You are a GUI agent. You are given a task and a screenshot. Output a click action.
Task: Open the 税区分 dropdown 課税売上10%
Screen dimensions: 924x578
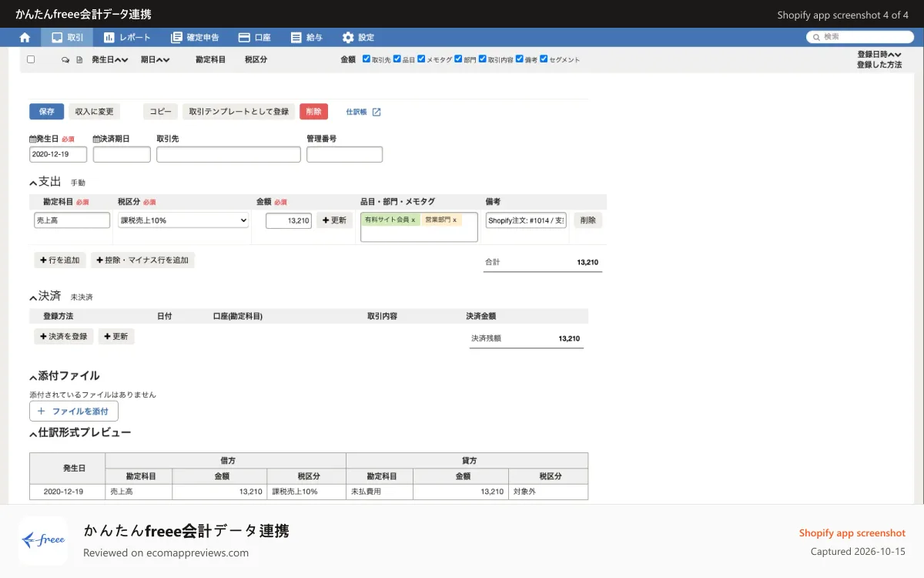[x=183, y=220]
